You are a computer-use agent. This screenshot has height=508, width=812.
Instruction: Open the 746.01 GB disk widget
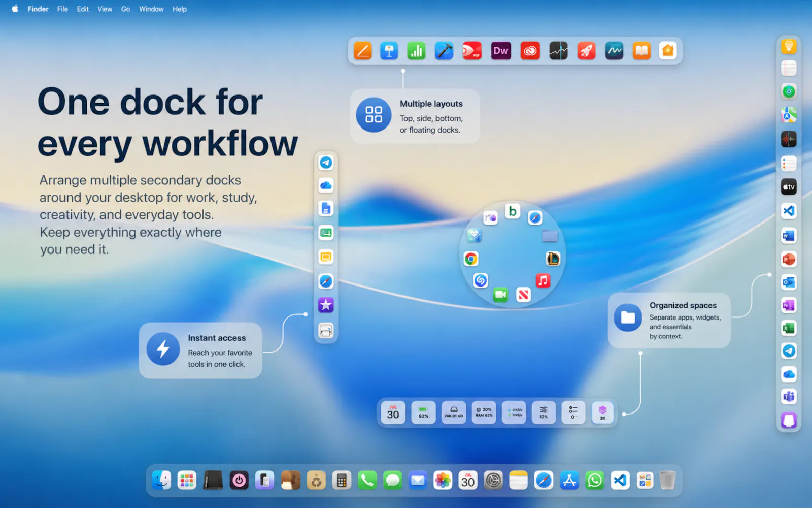[454, 412]
